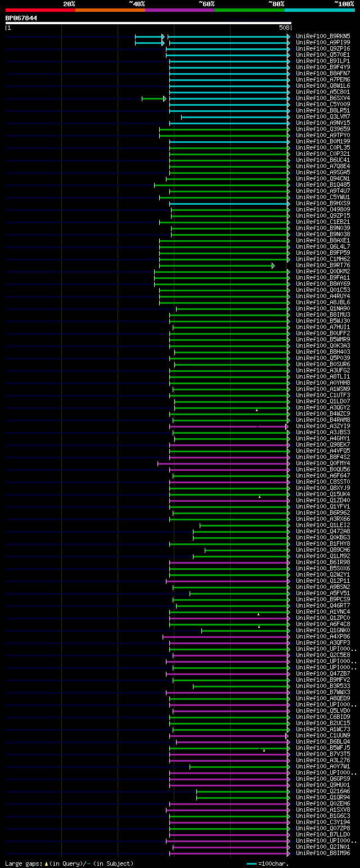The image size is (360, 868).
Task: Click the arrowhead ending the B9RT76 alignment
Action: click(x=273, y=266)
